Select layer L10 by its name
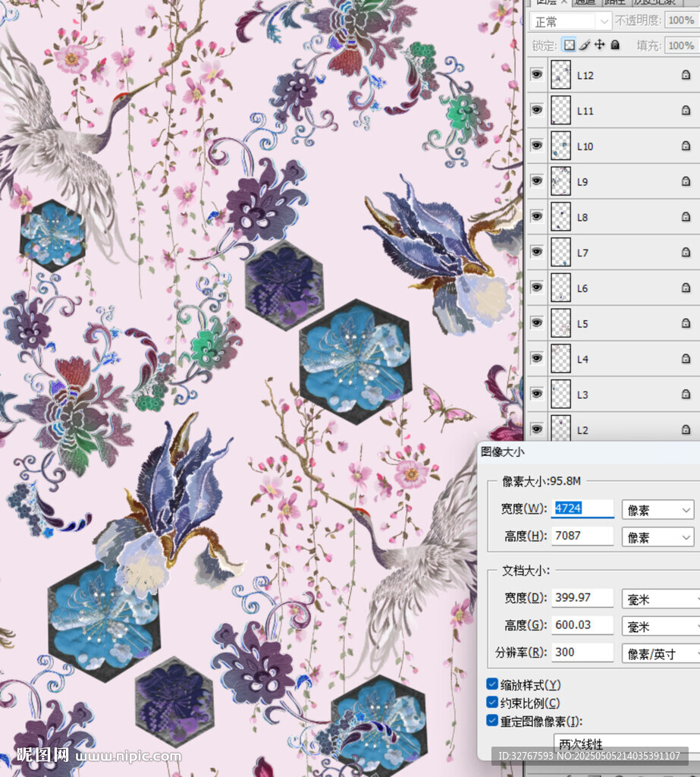The image size is (700, 777). [x=585, y=146]
